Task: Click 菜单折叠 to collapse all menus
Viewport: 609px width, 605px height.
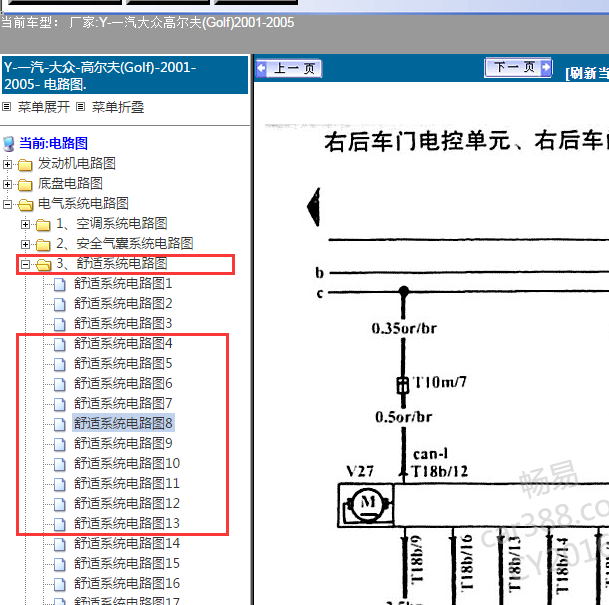Action: point(118,107)
